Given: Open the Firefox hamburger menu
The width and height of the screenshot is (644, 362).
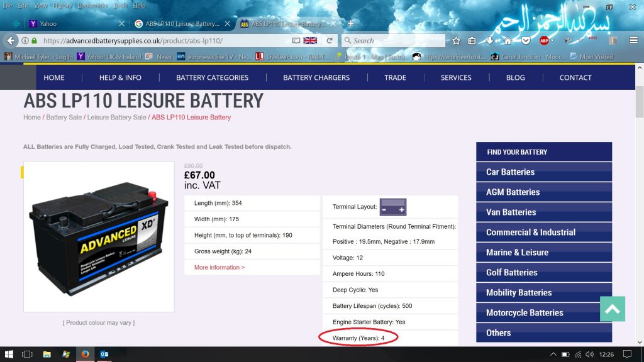Looking at the screenshot, I should 634,40.
